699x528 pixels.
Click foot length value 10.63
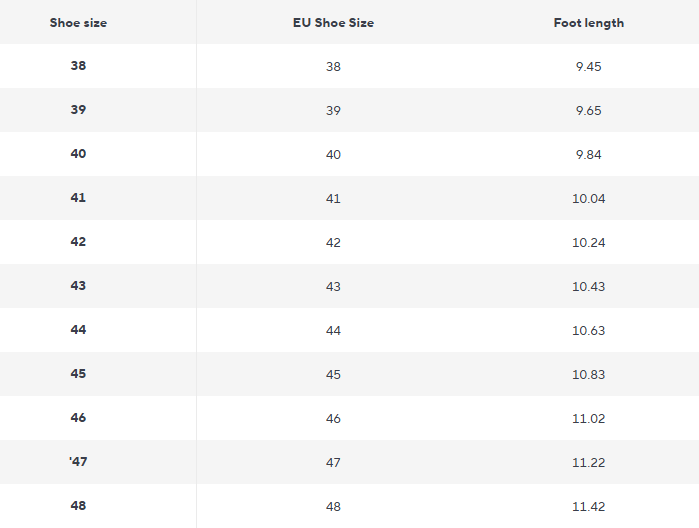tap(588, 331)
